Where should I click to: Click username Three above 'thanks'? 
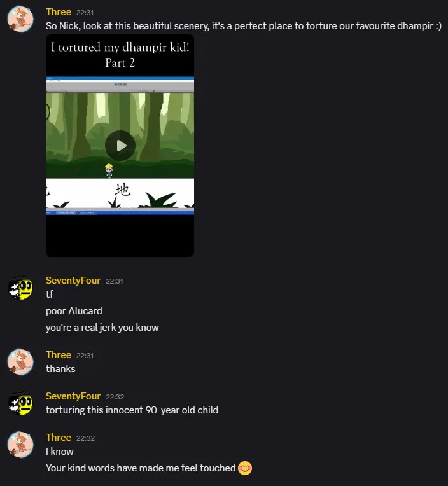(x=59, y=354)
